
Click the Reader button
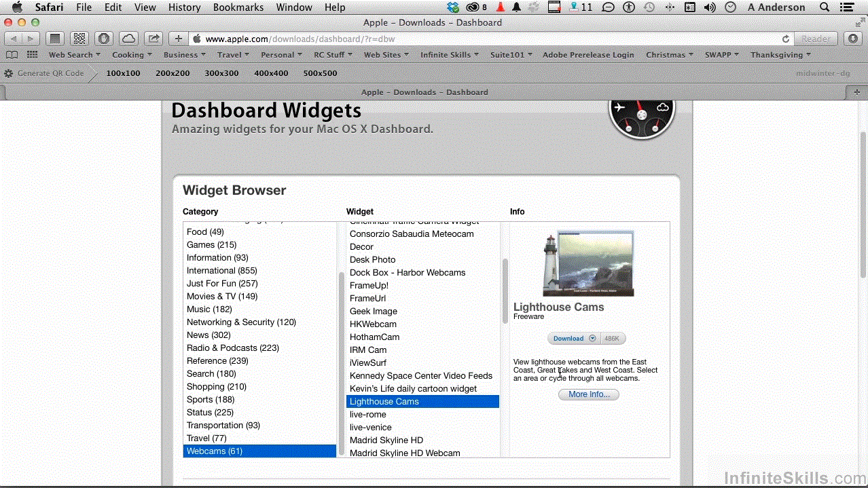tap(816, 39)
